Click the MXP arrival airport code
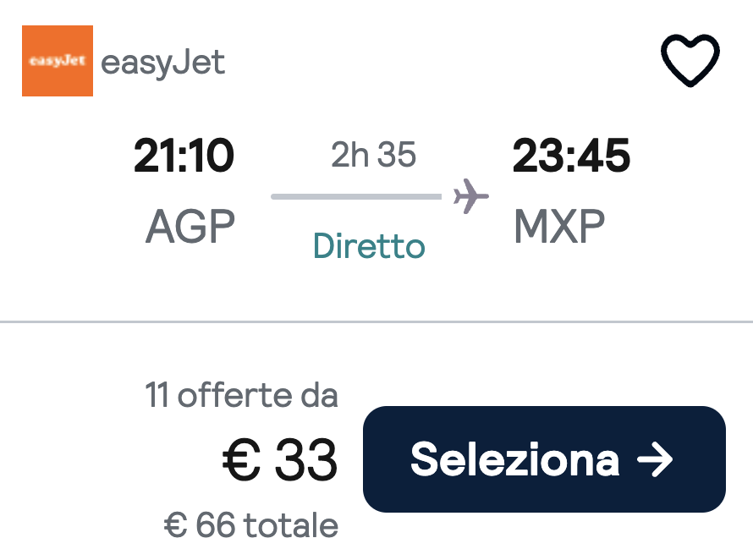 click(559, 226)
